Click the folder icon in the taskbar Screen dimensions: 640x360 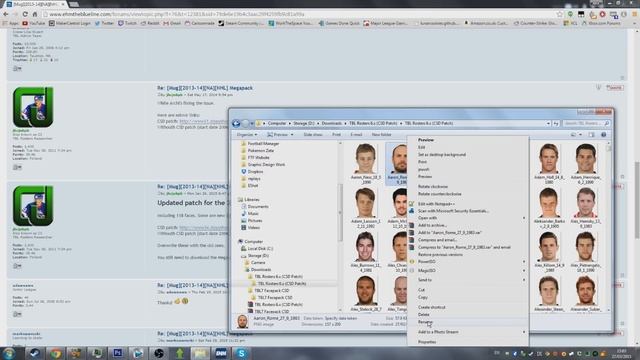coord(200,353)
